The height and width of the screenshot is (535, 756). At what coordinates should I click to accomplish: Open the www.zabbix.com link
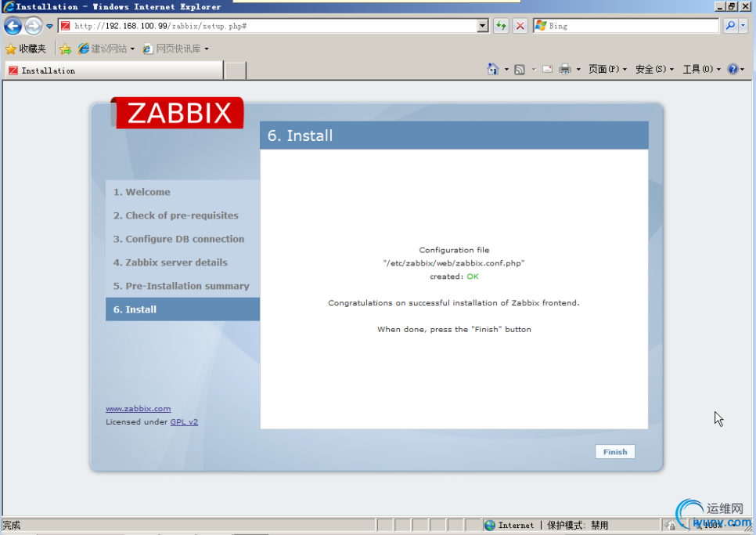click(x=139, y=409)
